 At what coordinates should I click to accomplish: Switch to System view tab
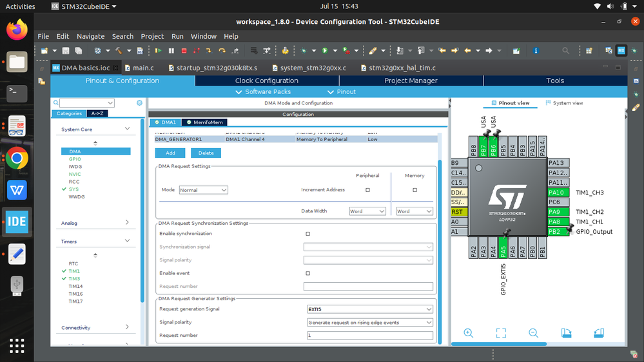click(564, 103)
